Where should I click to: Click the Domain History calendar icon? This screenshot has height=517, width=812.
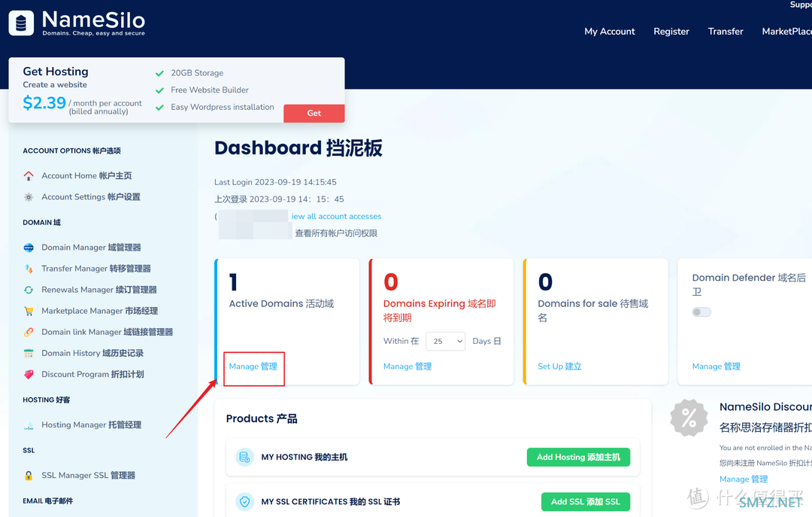[29, 353]
